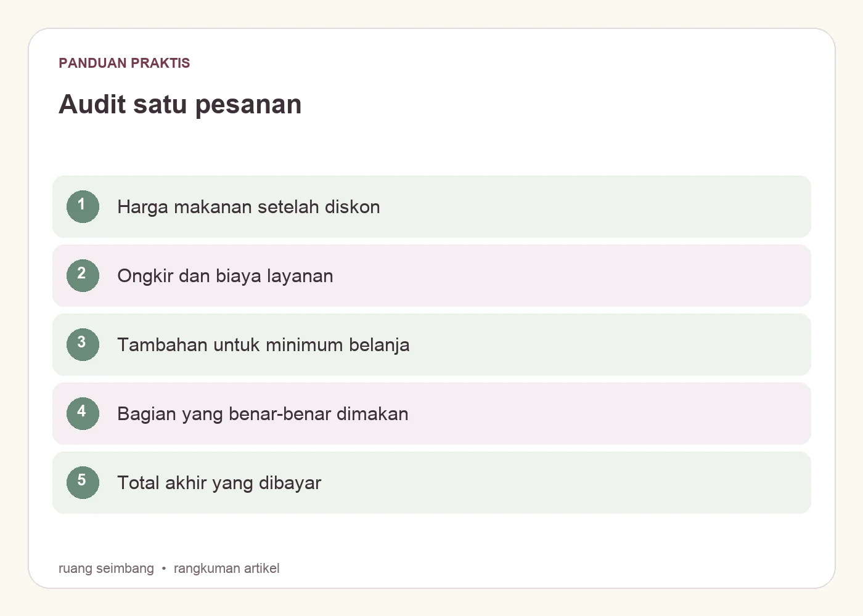Screen dimensions: 863x616
Task: Click step number 1 badge
Action: click(83, 206)
